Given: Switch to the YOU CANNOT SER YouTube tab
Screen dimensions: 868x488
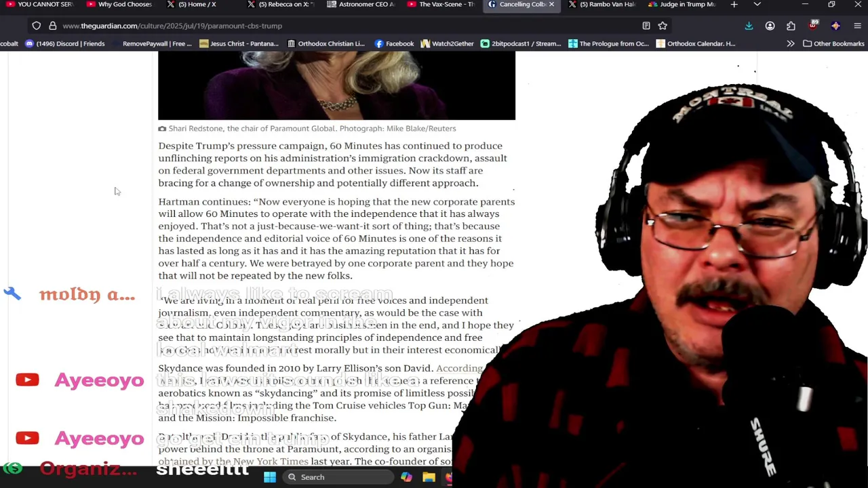Looking at the screenshot, I should tap(39, 5).
